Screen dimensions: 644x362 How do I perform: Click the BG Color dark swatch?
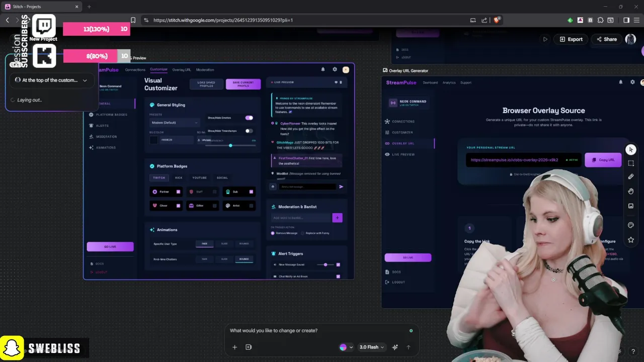[154, 140]
